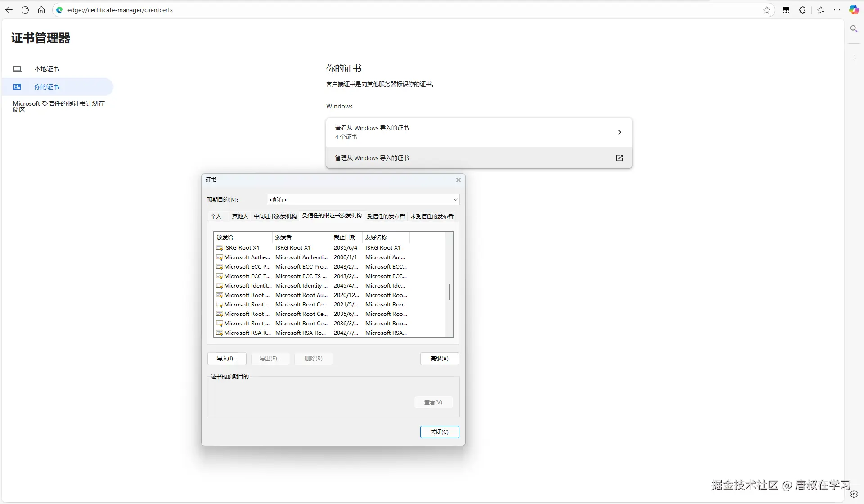This screenshot has width=864, height=504.
Task: Switch to the 其他人 tab
Action: pyautogui.click(x=240, y=216)
